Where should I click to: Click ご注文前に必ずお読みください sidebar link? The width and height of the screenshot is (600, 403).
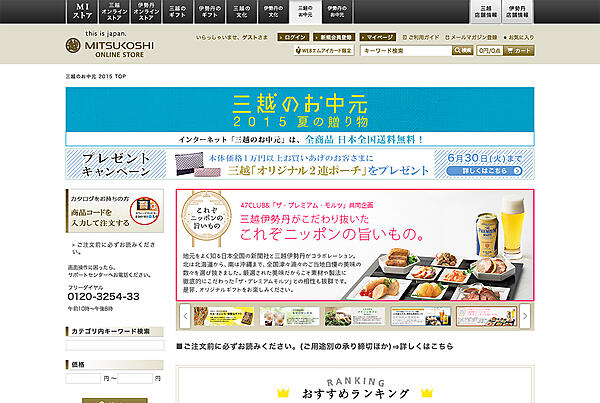click(x=114, y=248)
